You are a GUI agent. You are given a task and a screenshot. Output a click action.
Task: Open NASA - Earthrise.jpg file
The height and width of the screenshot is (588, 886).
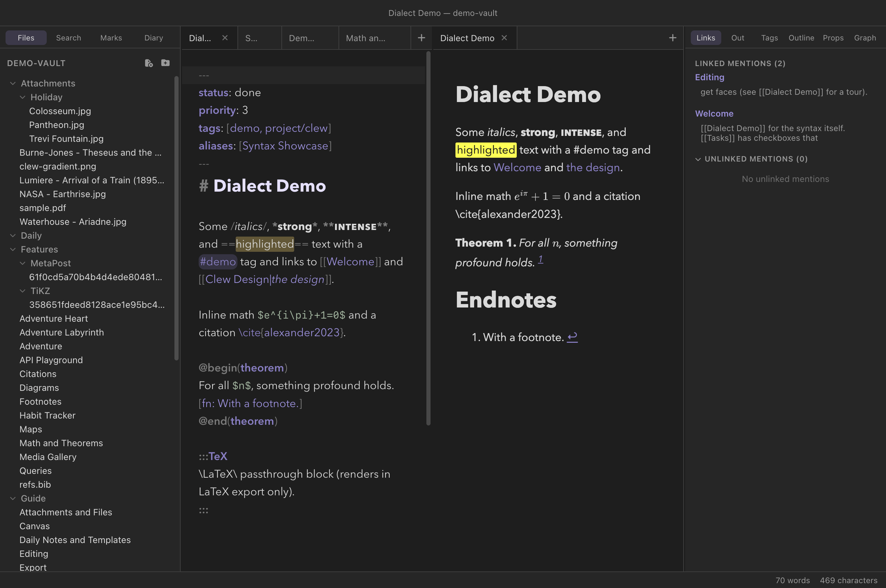pos(63,194)
